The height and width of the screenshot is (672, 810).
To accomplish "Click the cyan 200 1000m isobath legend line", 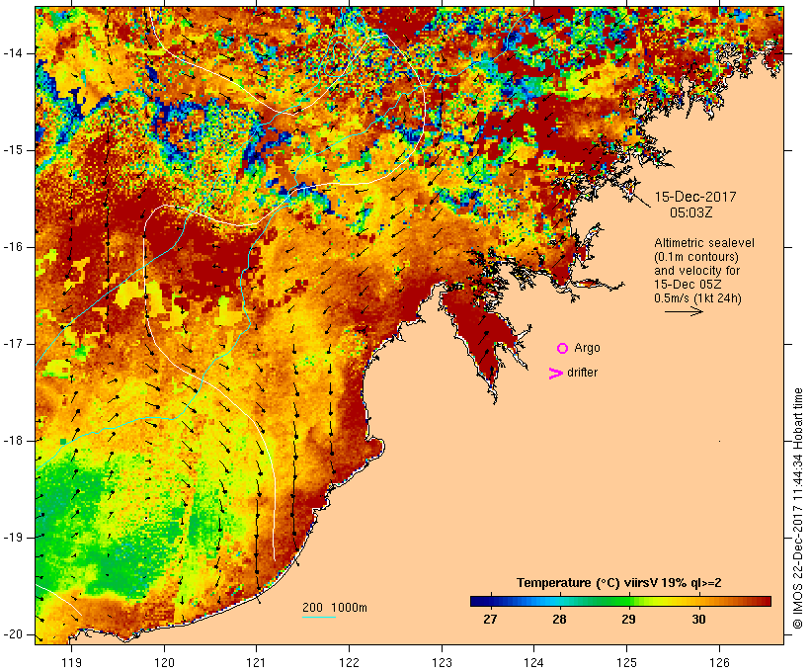I will (x=319, y=618).
